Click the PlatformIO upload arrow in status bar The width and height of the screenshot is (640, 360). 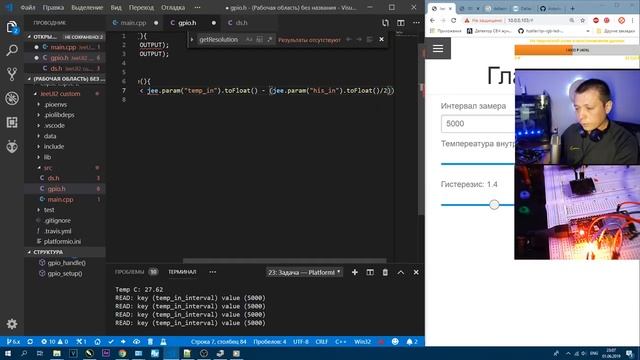(x=123, y=342)
